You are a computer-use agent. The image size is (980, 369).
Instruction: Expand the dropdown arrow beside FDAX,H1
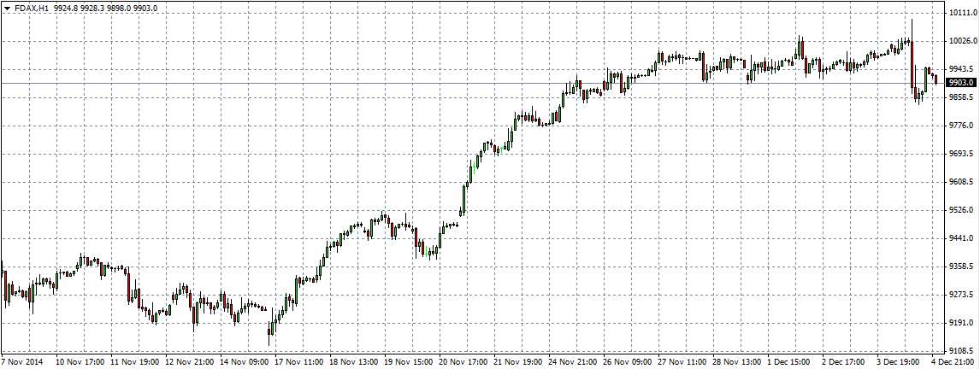click(7, 8)
